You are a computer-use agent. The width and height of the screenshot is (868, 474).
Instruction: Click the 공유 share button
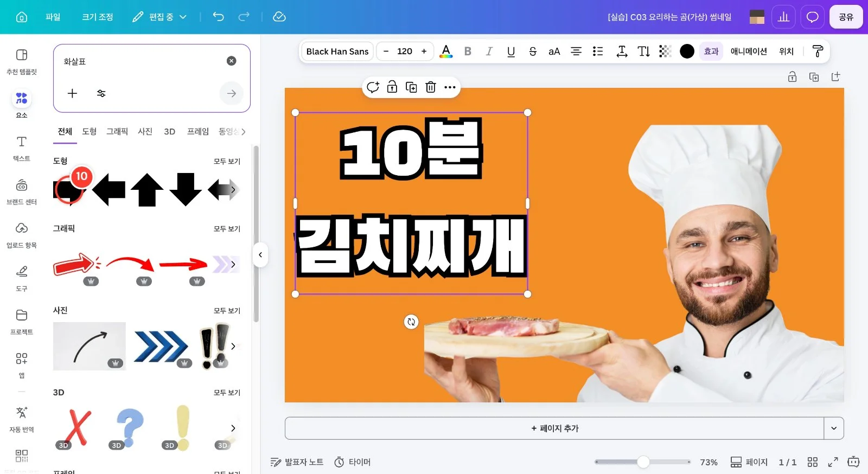846,17
